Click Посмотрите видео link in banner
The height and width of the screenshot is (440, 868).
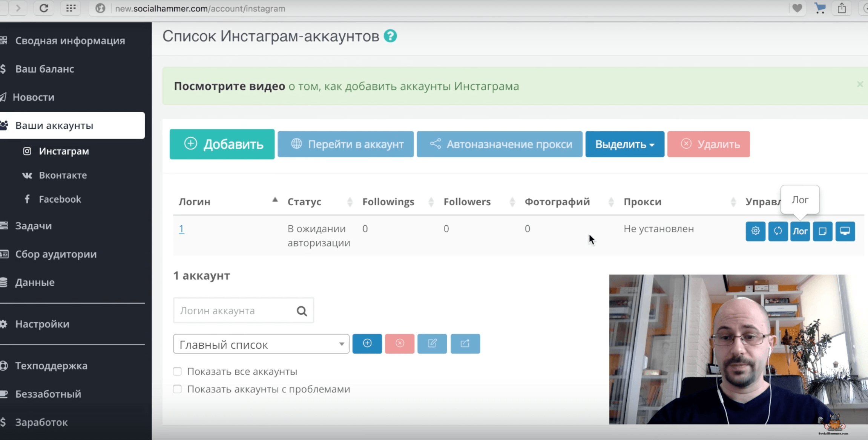pyautogui.click(x=229, y=86)
